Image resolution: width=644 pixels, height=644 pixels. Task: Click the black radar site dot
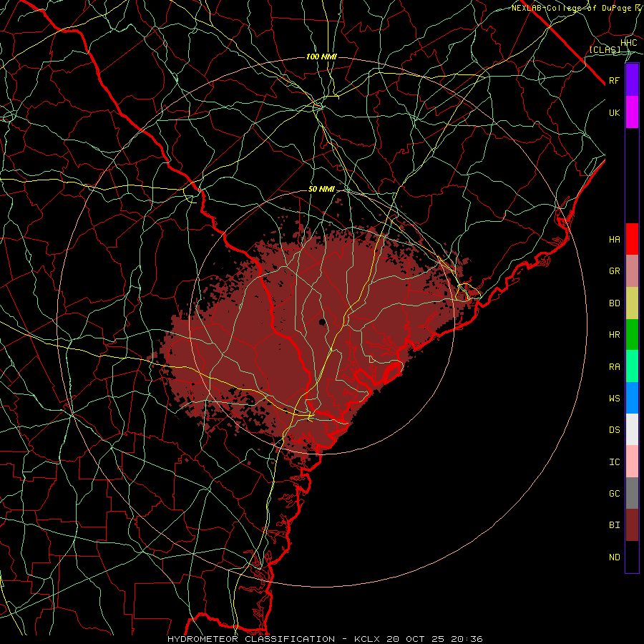(x=323, y=321)
